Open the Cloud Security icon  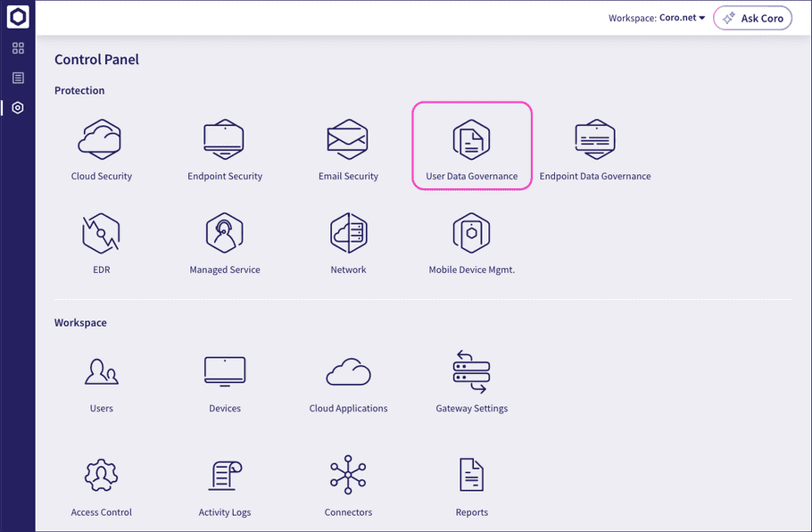pyautogui.click(x=99, y=139)
